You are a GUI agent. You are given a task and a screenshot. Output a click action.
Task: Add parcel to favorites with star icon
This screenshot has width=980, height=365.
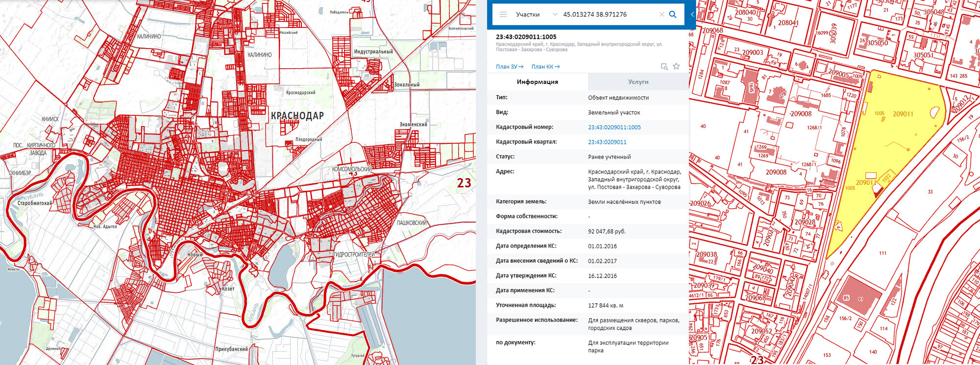(676, 66)
